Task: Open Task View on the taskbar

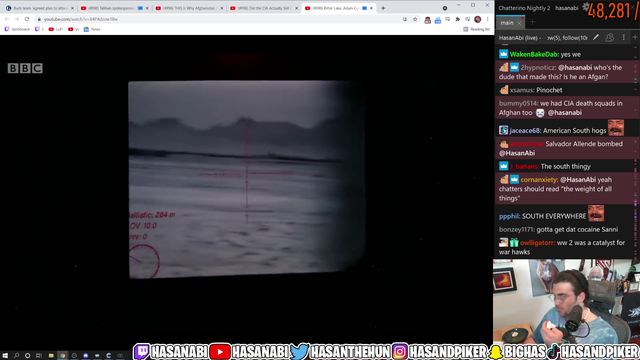Action: 39,356
